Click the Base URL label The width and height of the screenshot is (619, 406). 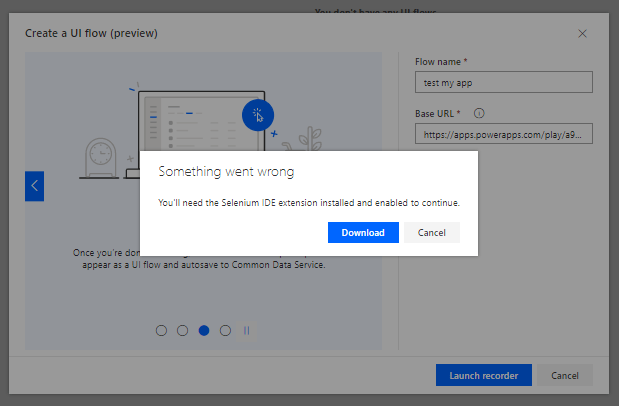[x=437, y=114]
